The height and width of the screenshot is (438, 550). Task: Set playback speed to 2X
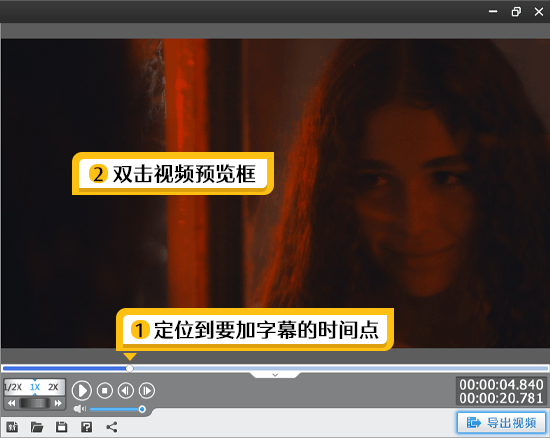pyautogui.click(x=53, y=387)
